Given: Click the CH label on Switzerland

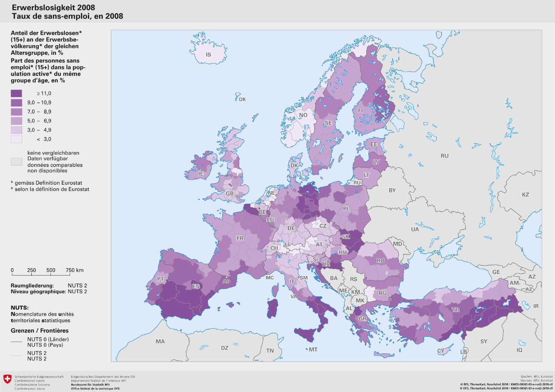Looking at the screenshot, I should [274, 248].
